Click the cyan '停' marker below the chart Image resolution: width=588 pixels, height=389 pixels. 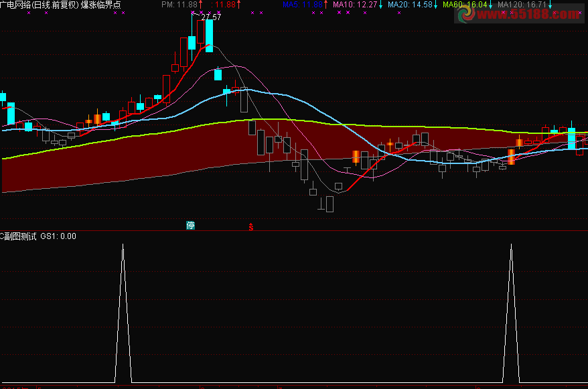(190, 225)
